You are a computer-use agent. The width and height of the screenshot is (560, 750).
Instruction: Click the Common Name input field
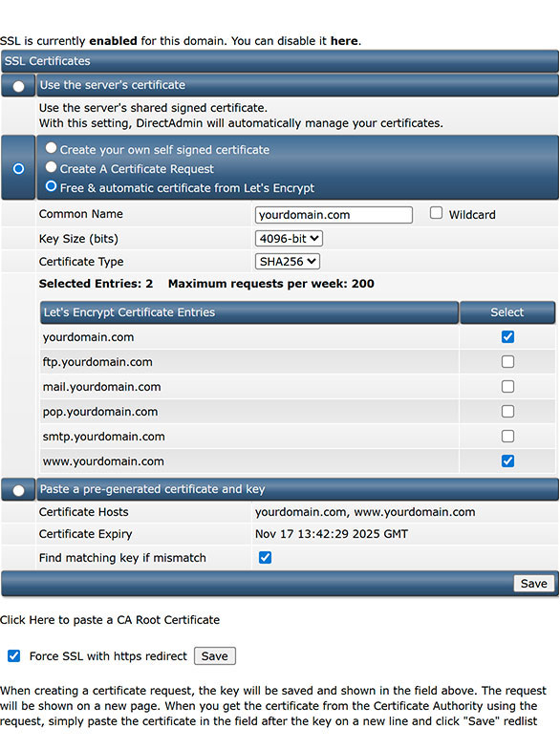(334, 215)
